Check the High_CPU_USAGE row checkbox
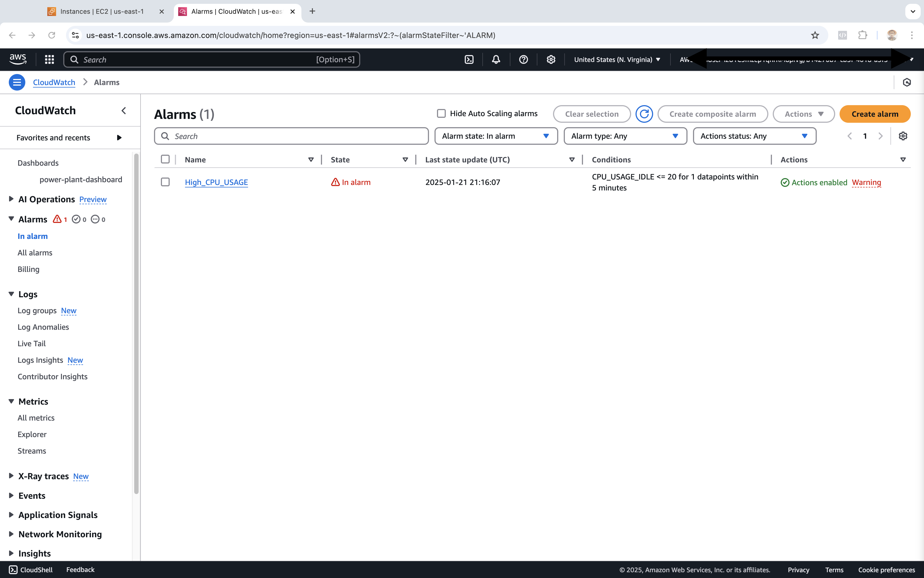924x578 pixels. click(165, 182)
